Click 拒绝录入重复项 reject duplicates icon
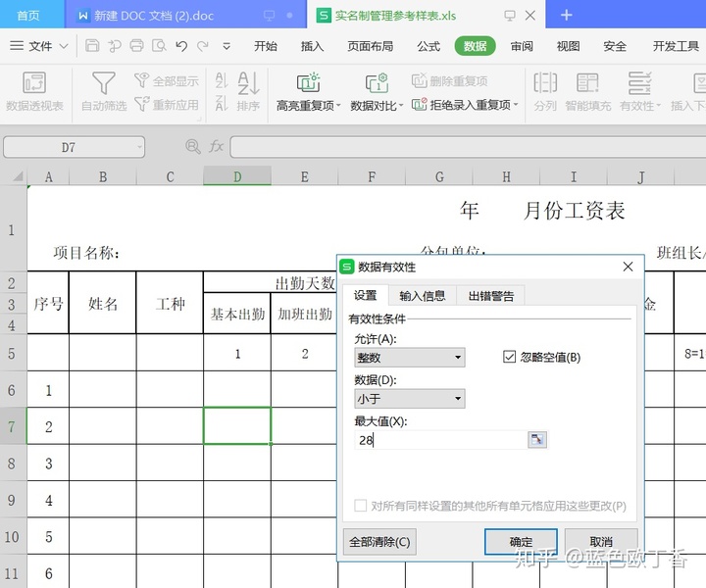This screenshot has width=706, height=588. (420, 105)
